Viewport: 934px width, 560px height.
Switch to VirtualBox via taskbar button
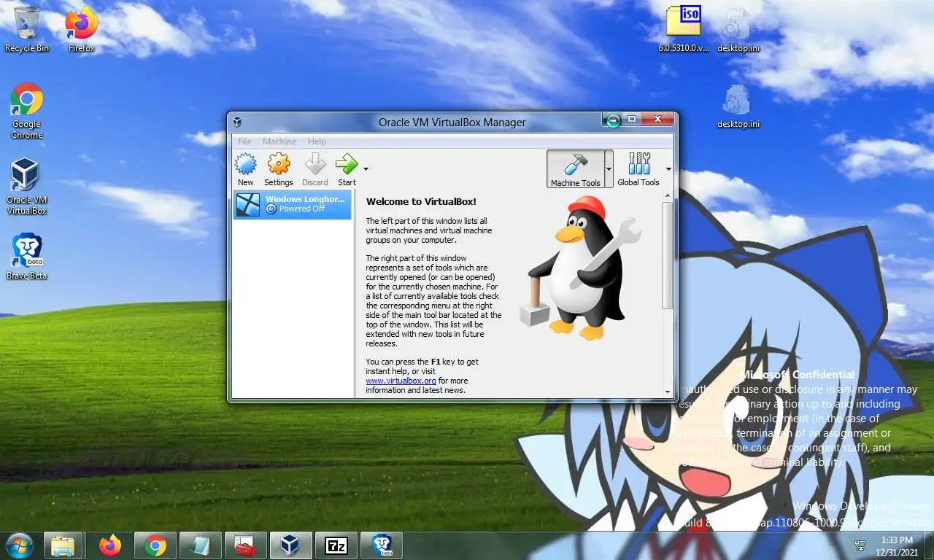pos(291,545)
